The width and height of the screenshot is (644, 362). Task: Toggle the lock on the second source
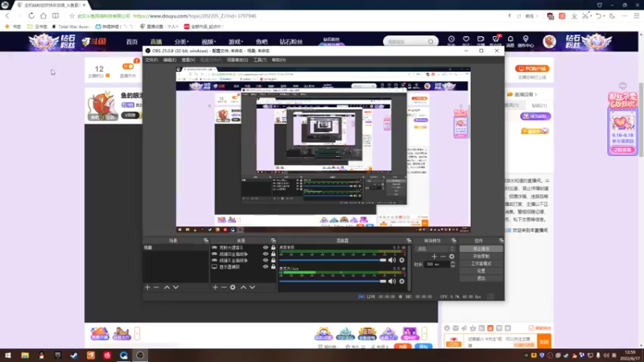273,254
